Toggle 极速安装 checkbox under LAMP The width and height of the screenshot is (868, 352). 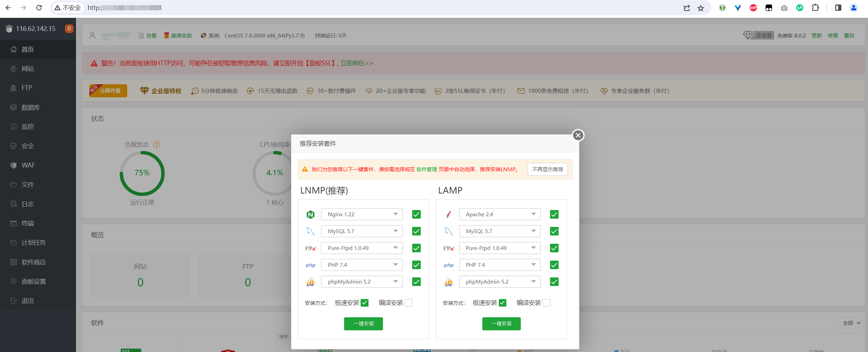click(503, 303)
